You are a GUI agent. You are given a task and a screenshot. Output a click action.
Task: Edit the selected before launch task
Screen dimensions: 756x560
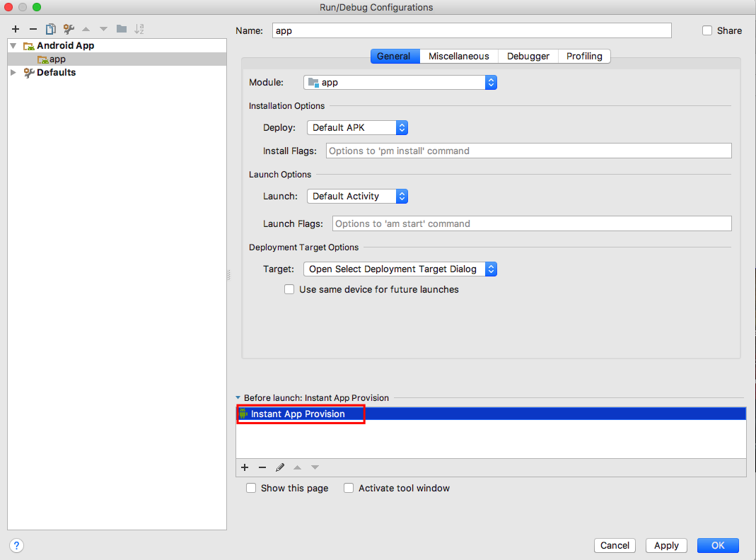click(279, 467)
